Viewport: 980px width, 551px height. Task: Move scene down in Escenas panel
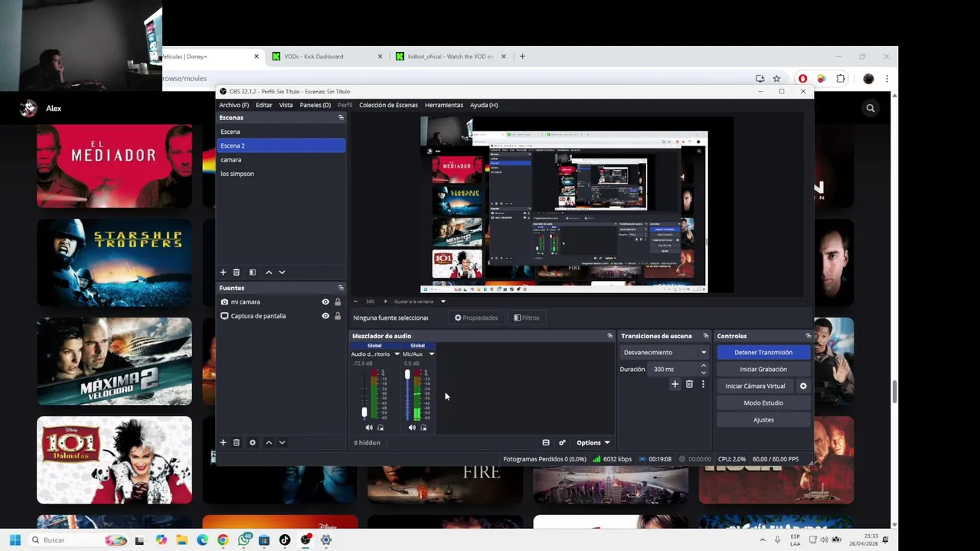pos(282,272)
